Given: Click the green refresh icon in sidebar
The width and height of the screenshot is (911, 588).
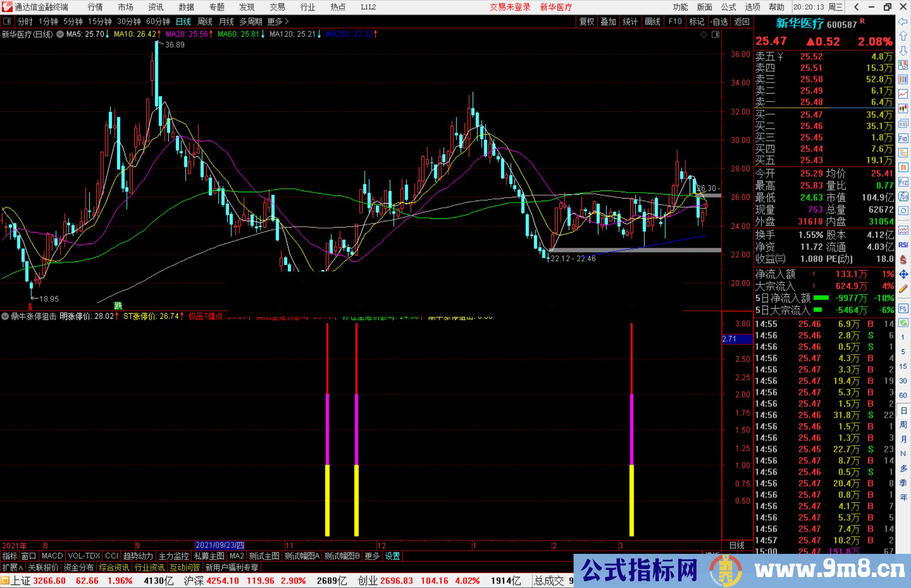Looking at the screenshot, I should coord(903,323).
